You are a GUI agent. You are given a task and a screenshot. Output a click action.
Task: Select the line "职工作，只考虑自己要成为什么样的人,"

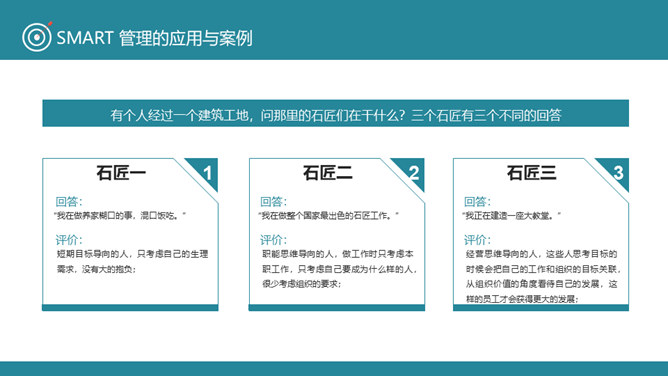[x=340, y=269]
